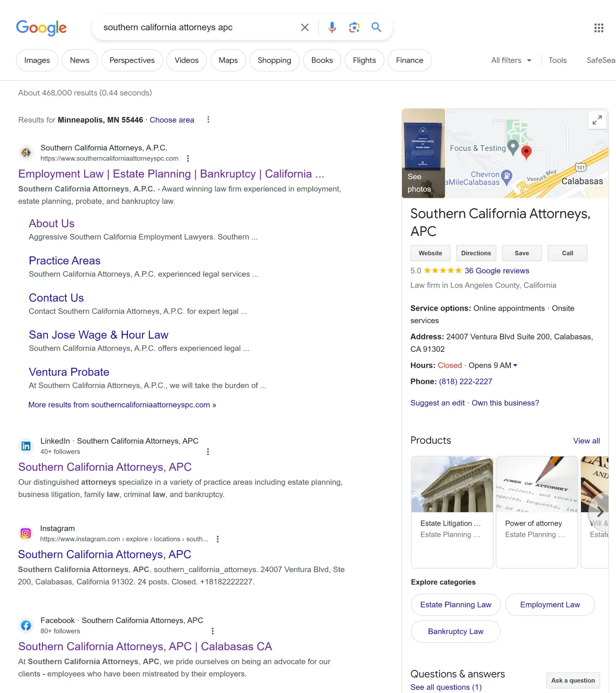The height and width of the screenshot is (693, 616).
Task: Click the LinkedIn favicon icon
Action: point(26,446)
